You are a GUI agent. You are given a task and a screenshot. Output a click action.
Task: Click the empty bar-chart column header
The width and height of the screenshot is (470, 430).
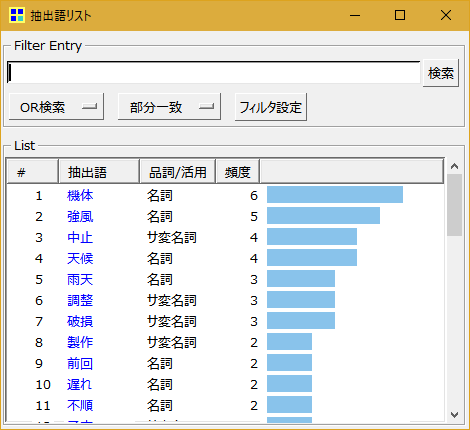[x=352, y=172]
